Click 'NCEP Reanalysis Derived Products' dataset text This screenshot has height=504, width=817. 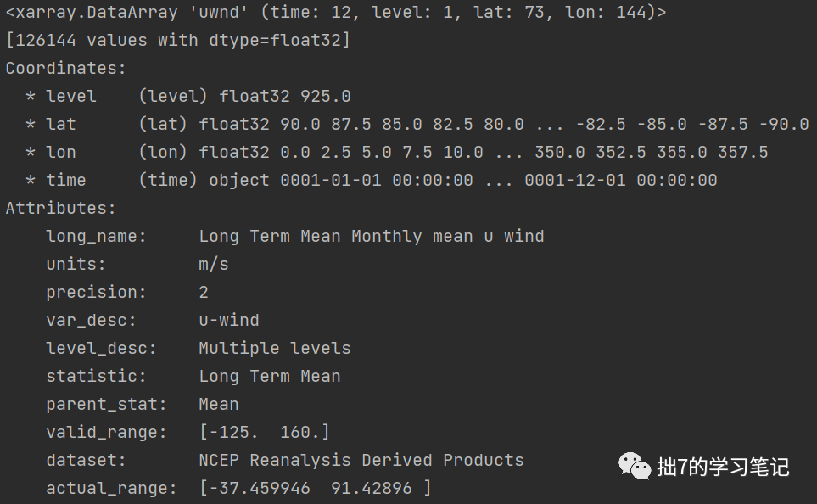361,460
